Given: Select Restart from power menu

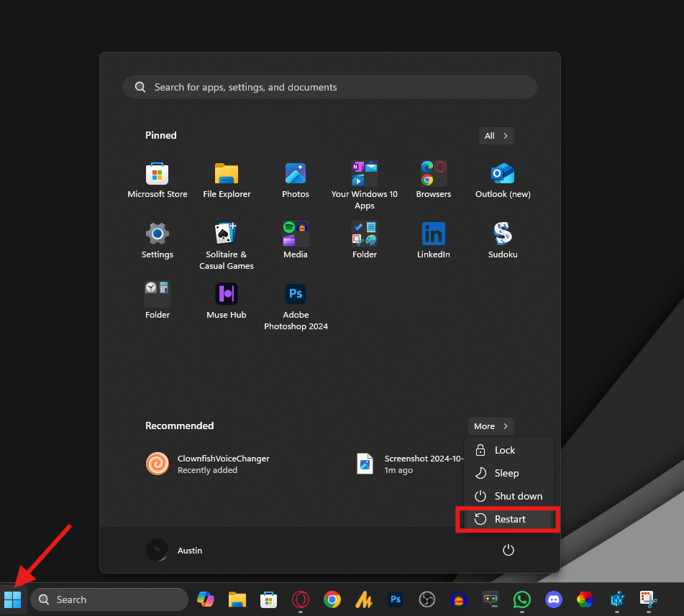Looking at the screenshot, I should [509, 519].
